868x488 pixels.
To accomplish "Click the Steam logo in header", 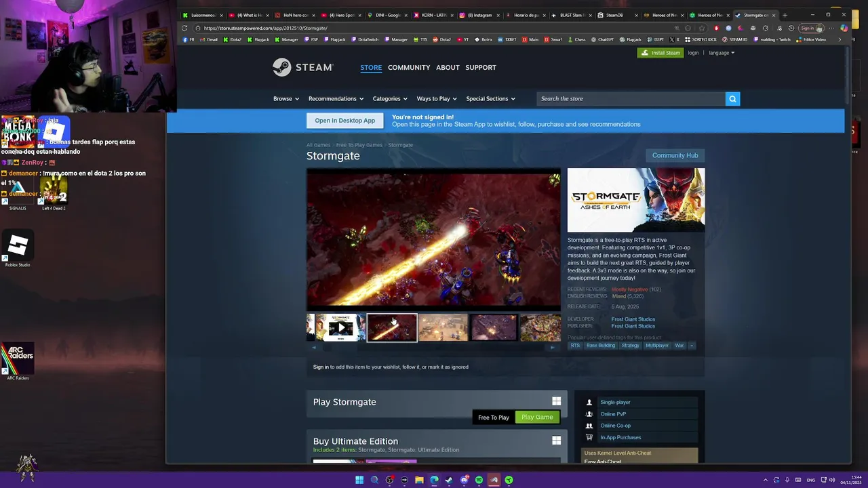I will [302, 67].
